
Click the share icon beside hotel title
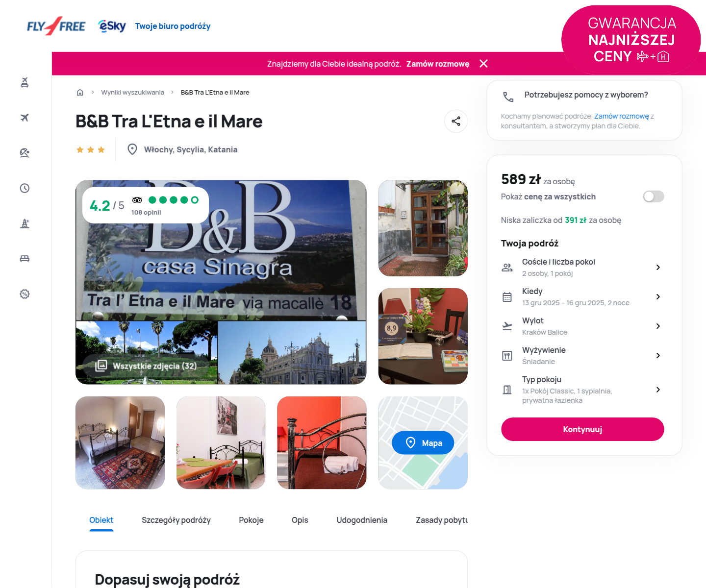tap(456, 121)
